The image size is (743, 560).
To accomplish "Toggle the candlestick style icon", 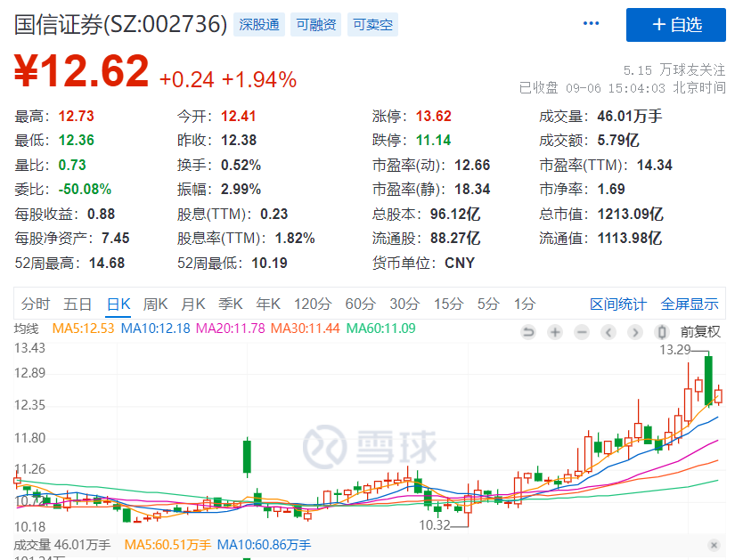I will (662, 332).
